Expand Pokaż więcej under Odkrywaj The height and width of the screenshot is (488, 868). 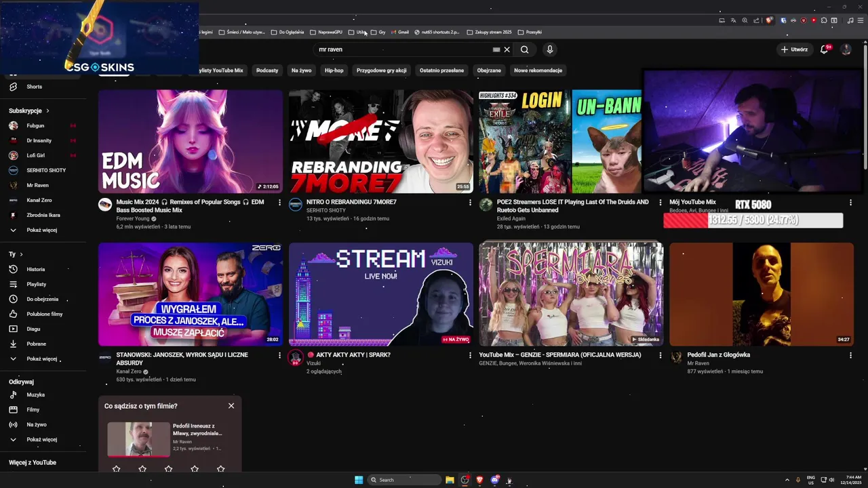(x=43, y=439)
